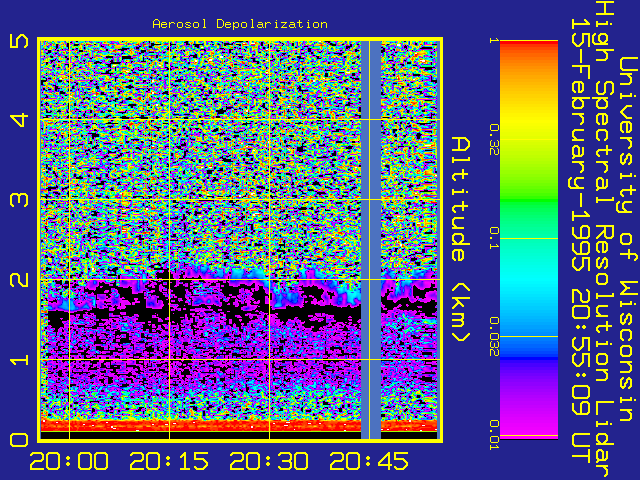This screenshot has width=640, height=480.
Task: Click the black low-depolarization band below 2 km
Action: 204,312
